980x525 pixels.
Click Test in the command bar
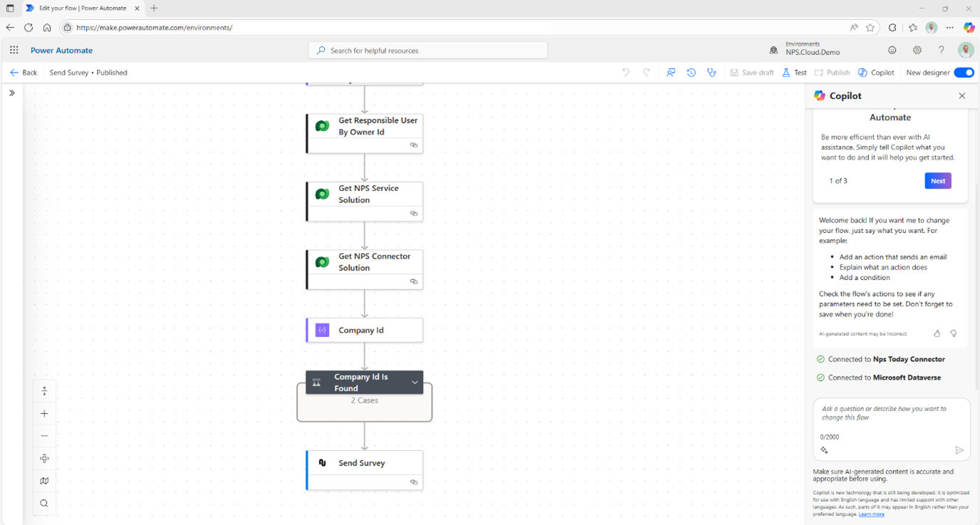click(x=794, y=73)
